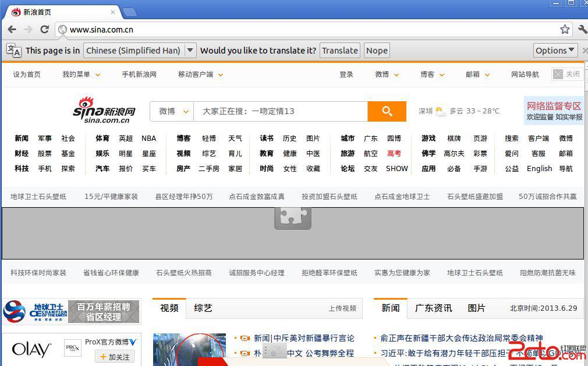Open the NBA navigation link
This screenshot has width=588, height=366.
[149, 138]
